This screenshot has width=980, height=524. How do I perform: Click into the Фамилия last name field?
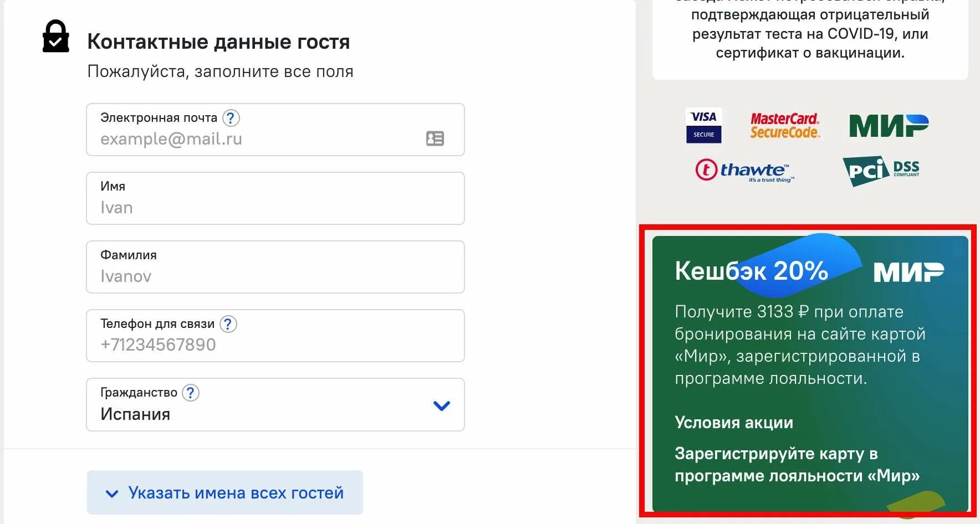click(x=275, y=276)
